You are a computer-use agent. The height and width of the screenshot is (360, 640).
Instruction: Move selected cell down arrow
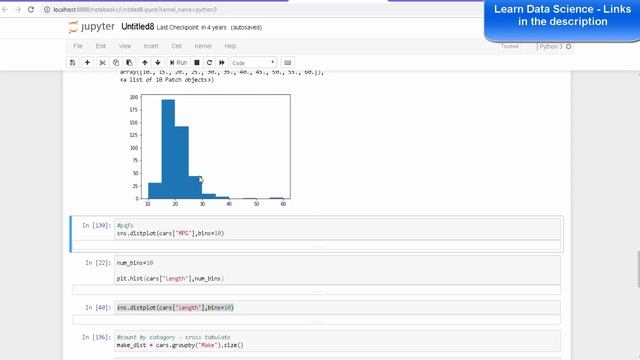point(158,62)
